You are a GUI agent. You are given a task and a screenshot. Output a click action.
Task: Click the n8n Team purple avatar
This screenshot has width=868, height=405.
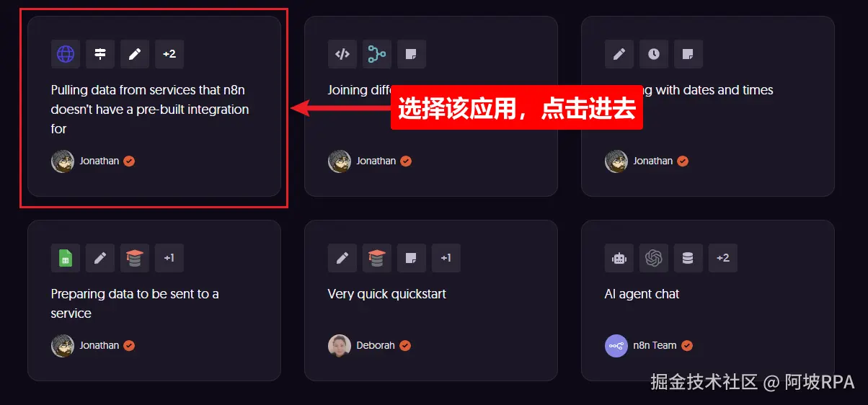pyautogui.click(x=616, y=346)
